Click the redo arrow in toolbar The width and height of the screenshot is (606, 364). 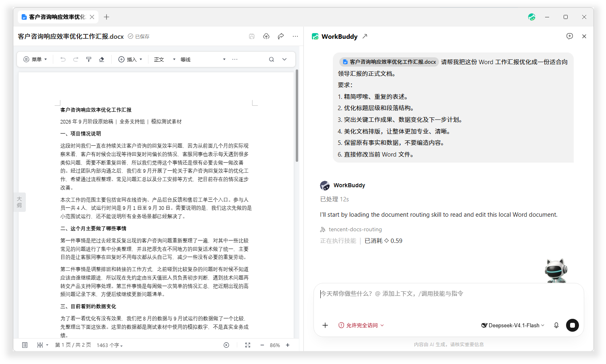pos(76,59)
